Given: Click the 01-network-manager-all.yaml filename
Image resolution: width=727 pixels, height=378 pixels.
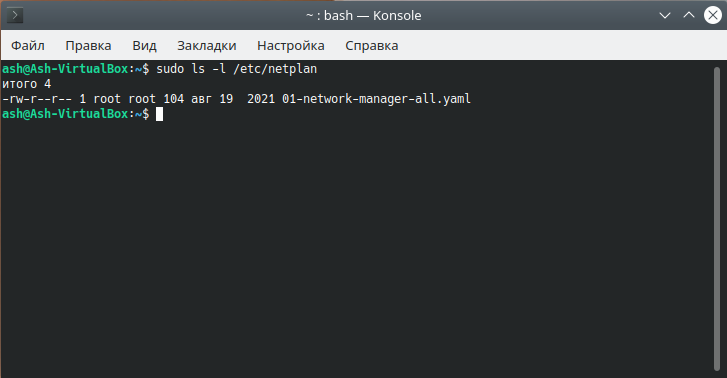Looking at the screenshot, I should tap(376, 99).
